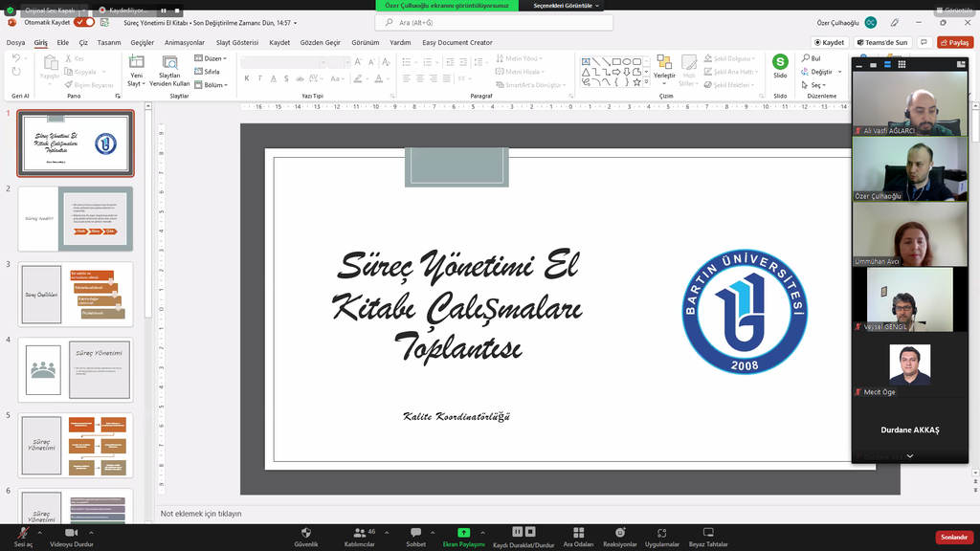Click the Redo icon
The image size is (980, 551).
pyautogui.click(x=16, y=72)
